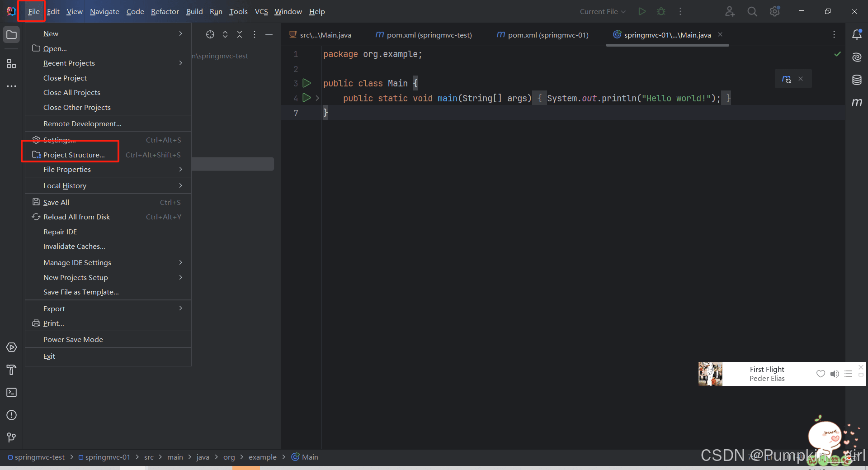This screenshot has width=868, height=470.
Task: Mute the First Flight music player
Action: click(834, 374)
